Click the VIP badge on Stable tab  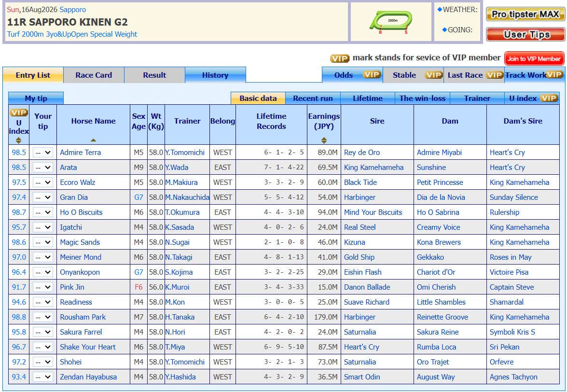(433, 75)
